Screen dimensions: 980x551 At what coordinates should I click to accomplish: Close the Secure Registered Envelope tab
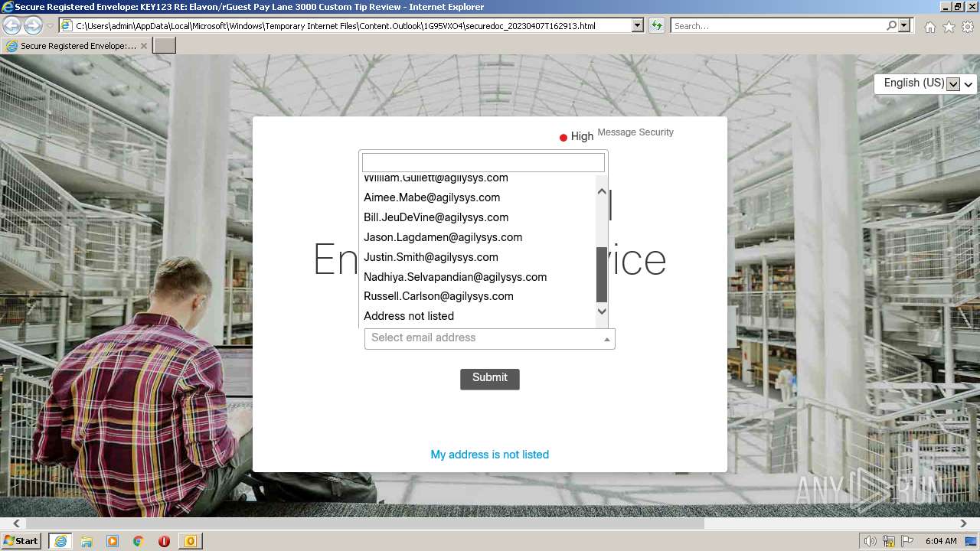coord(144,46)
